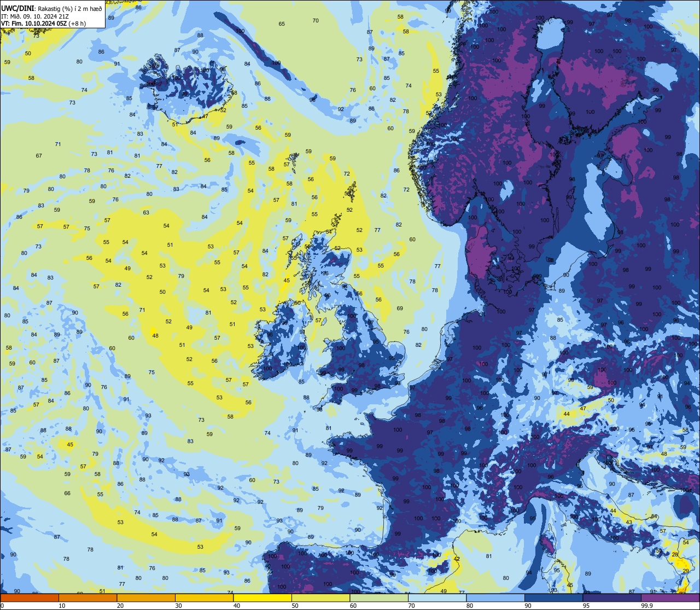
Task: Click the 60–70% light green legend swatch
Action: [379, 597]
